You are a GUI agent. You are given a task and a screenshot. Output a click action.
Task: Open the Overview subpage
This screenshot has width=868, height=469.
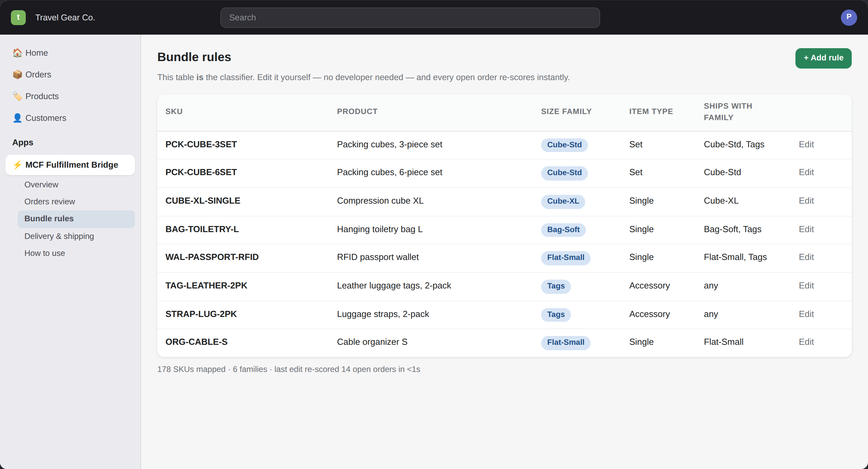76,185
